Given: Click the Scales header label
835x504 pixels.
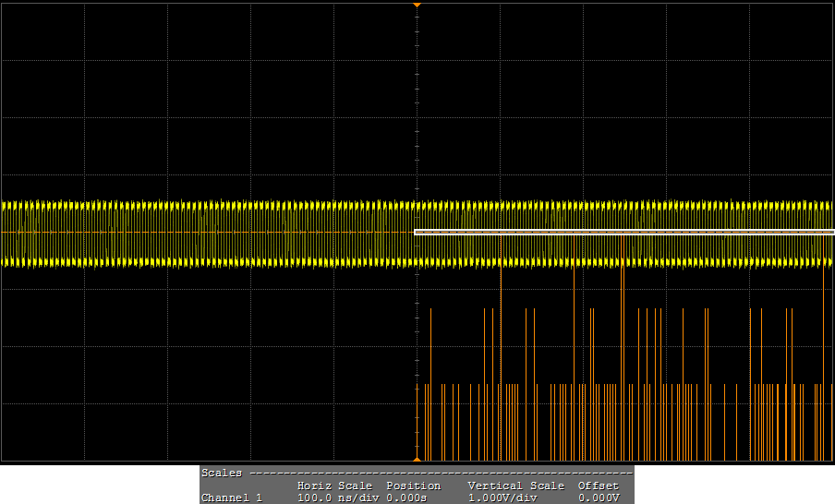Looking at the screenshot, I should [222, 473].
